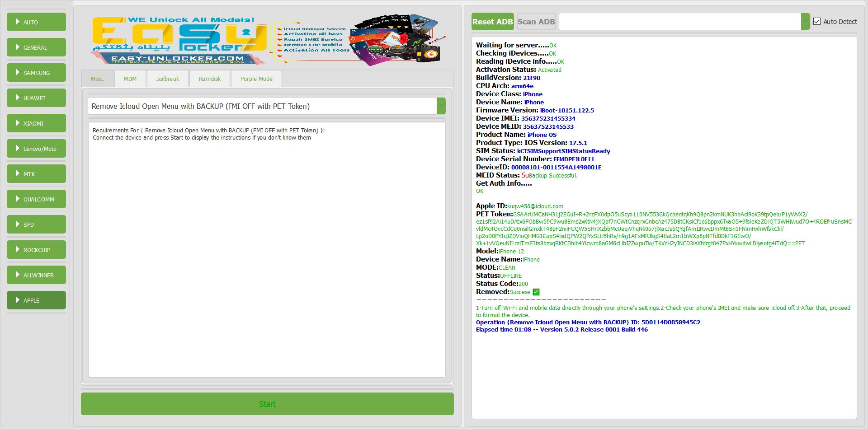Click the SIM Status kCTSIMSupportSIMStatusReady value
Viewport: 868px width, 430px height.
tap(564, 151)
